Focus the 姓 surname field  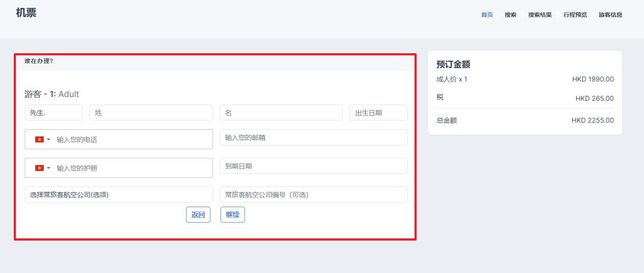pos(151,113)
